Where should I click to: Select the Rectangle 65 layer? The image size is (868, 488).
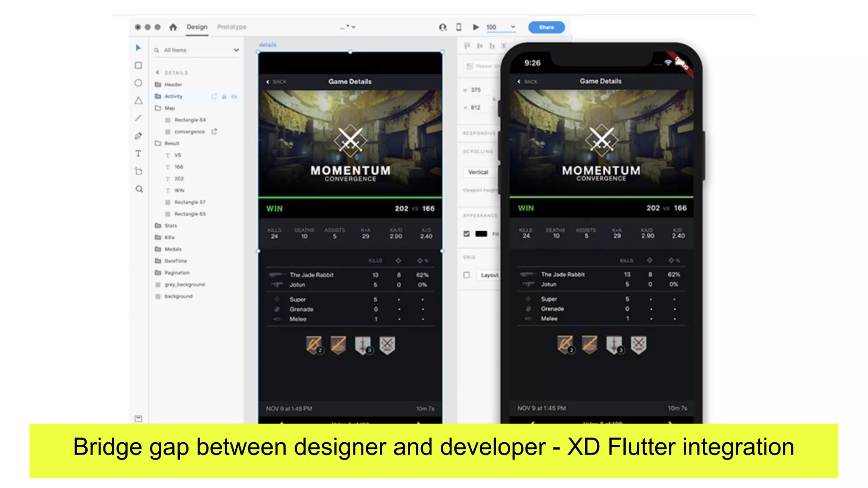(190, 214)
